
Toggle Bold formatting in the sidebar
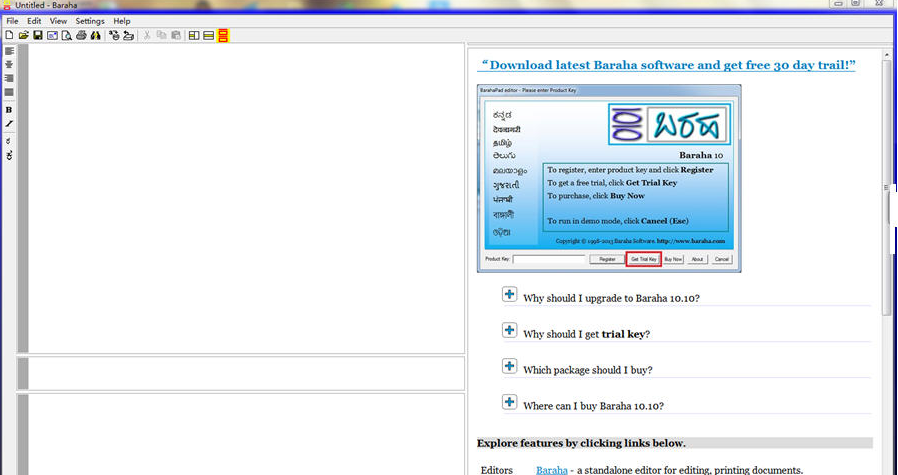pos(9,110)
